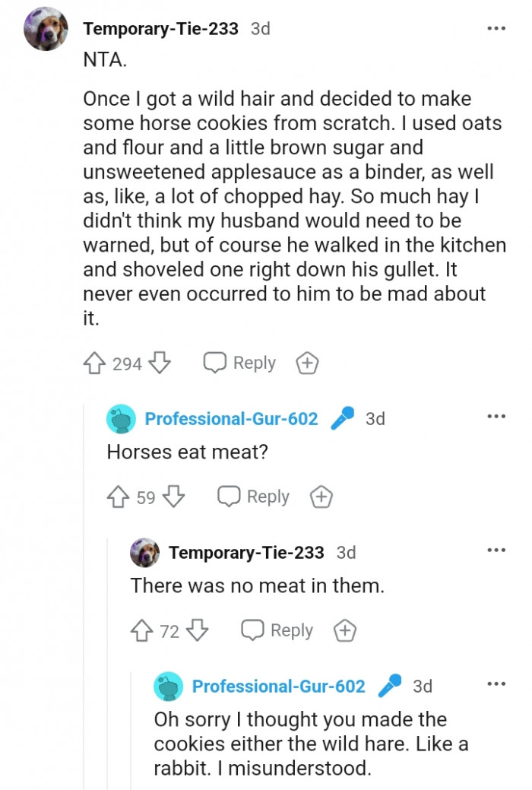The image size is (532, 790).
Task: Give an award to the "Horses eat meat?" comment
Action: point(321,497)
